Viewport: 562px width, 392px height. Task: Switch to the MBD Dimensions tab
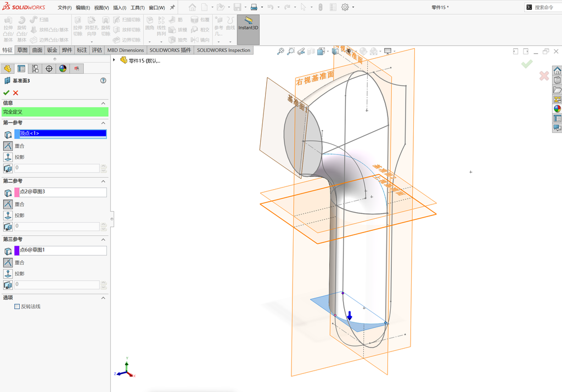[x=126, y=50]
